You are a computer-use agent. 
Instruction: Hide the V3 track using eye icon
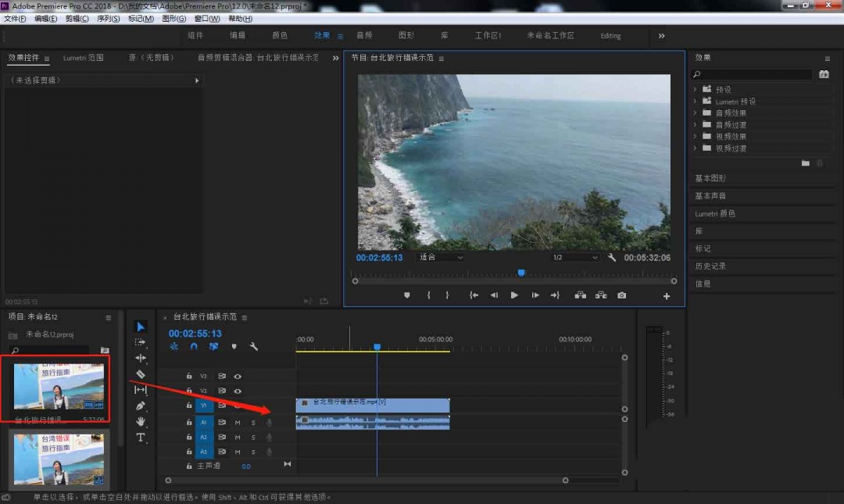238,376
